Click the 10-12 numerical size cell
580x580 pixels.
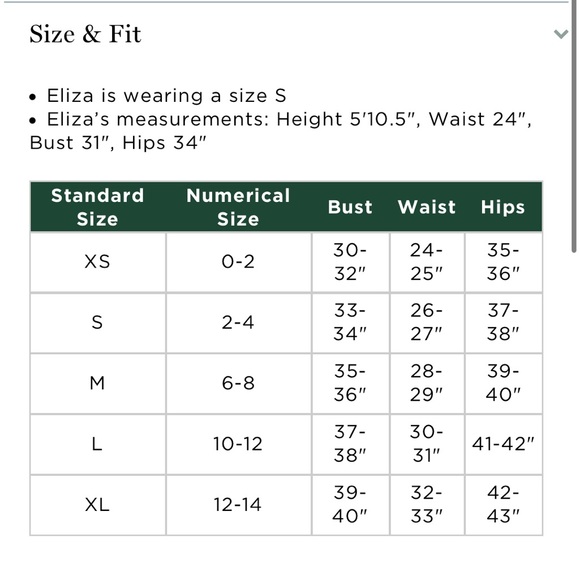[x=238, y=444]
